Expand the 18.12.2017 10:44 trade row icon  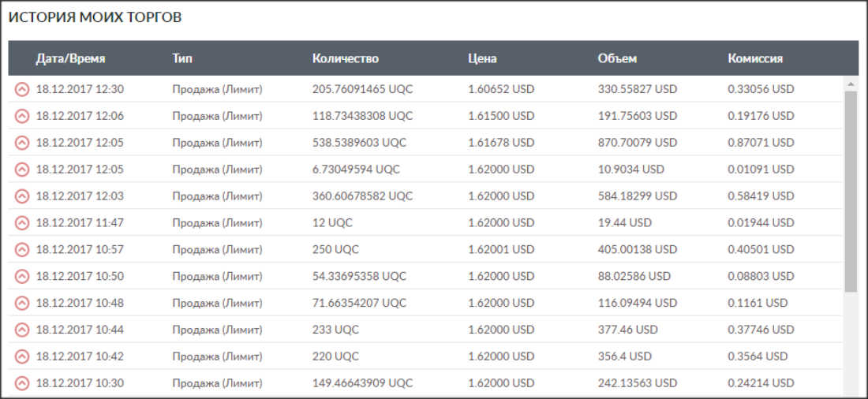click(x=21, y=330)
